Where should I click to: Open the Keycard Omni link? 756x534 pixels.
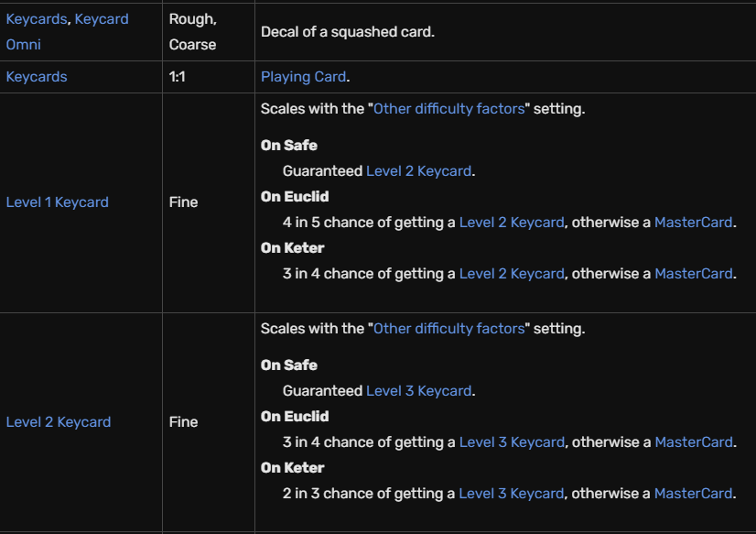pyautogui.click(x=67, y=32)
